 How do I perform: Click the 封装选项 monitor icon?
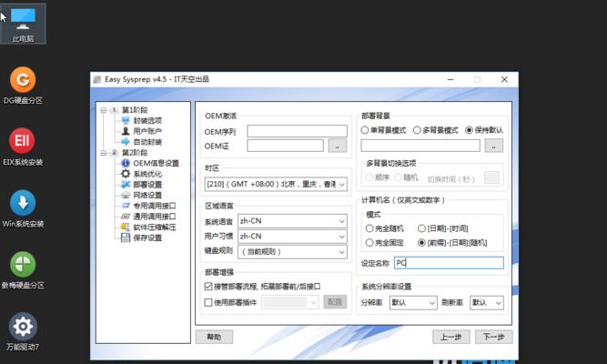point(126,120)
